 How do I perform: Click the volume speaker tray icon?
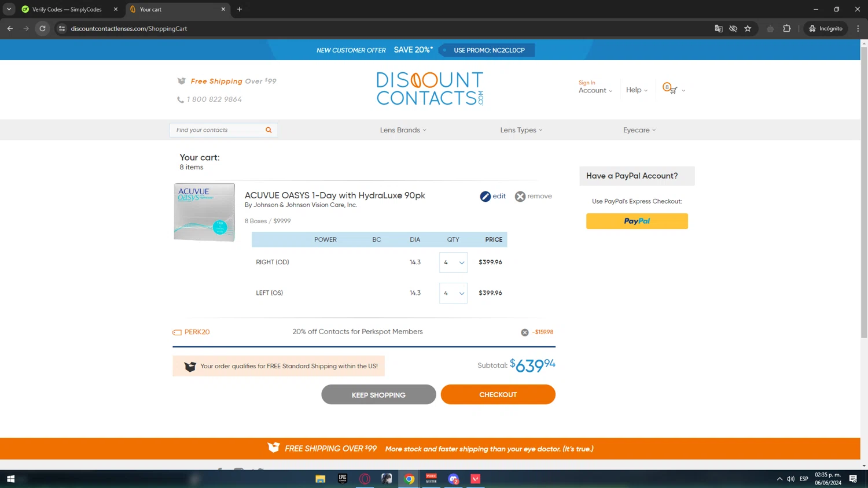790,479
